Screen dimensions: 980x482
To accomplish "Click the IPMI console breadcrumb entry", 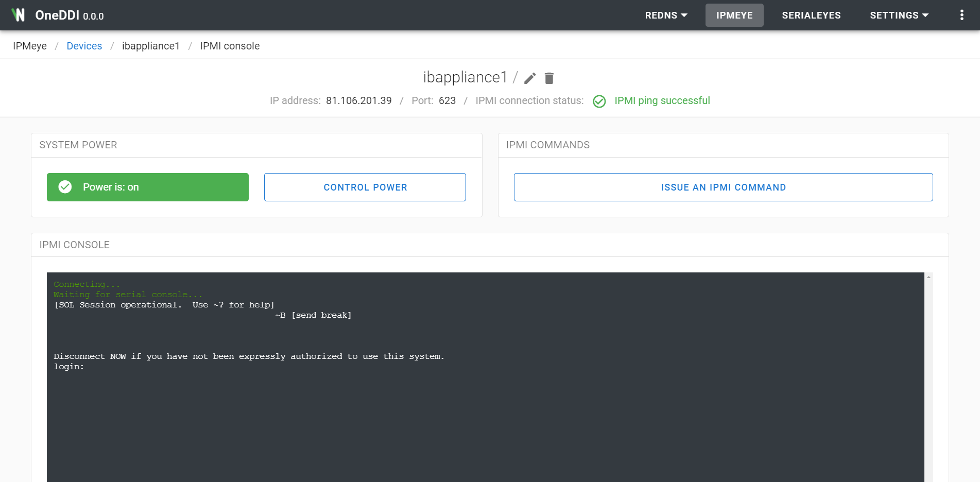I will coord(230,46).
